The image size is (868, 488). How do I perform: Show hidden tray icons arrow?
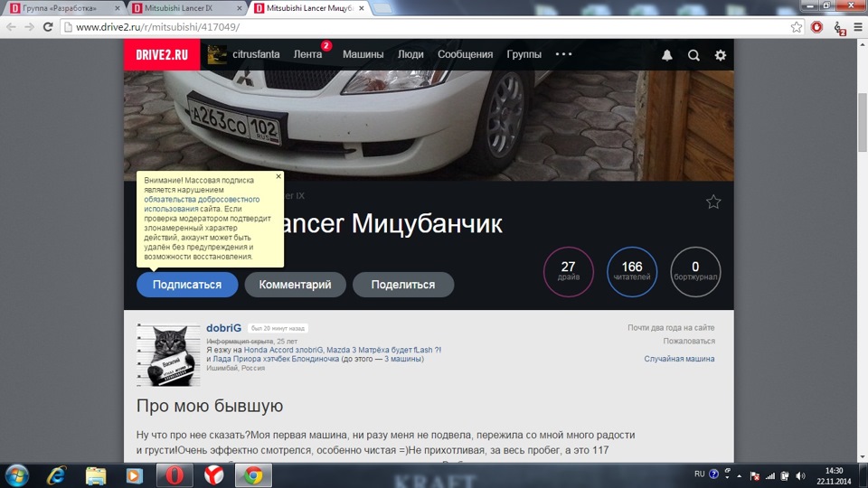tap(740, 476)
